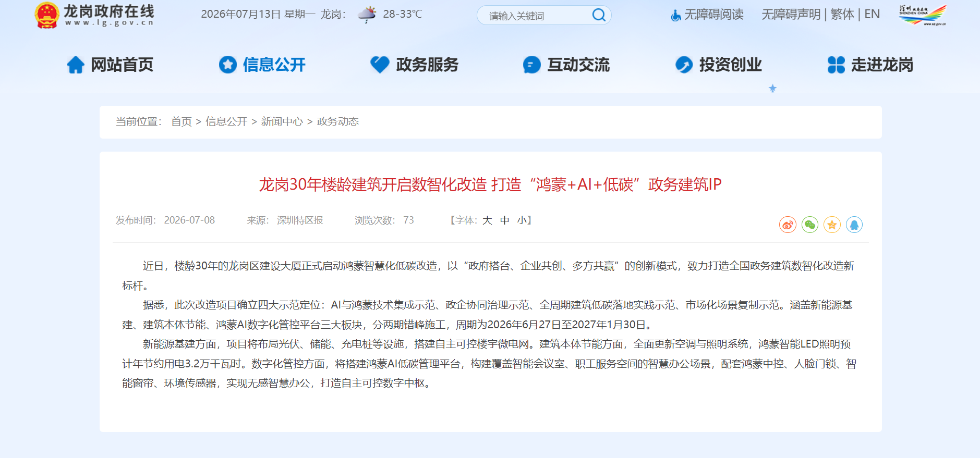Switch to 繁体 traditional Chinese
This screenshot has height=458, width=980.
point(842,15)
